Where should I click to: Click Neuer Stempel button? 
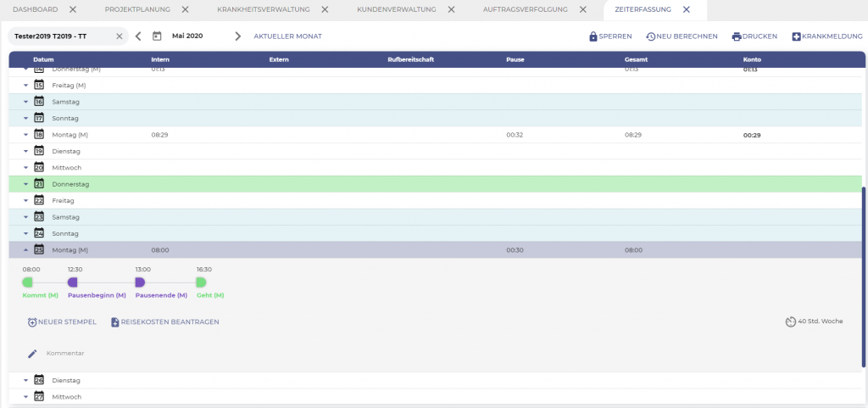(x=62, y=322)
